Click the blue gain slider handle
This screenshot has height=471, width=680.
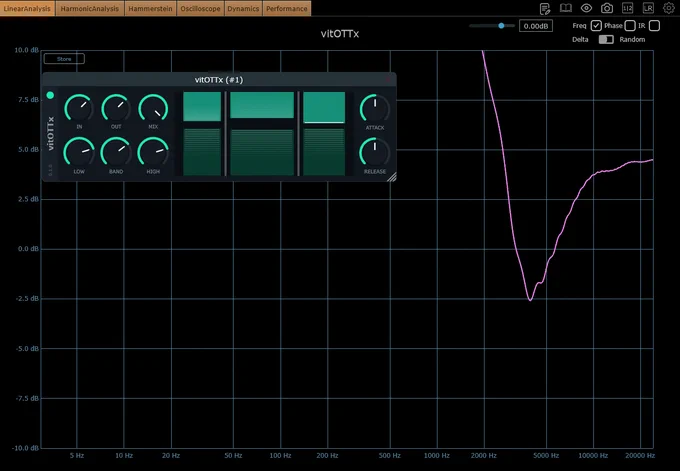pos(501,26)
